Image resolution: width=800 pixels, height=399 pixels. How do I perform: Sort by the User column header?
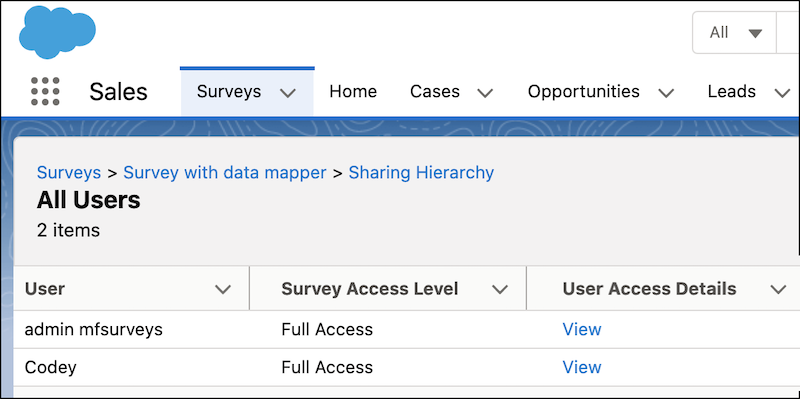(x=45, y=289)
